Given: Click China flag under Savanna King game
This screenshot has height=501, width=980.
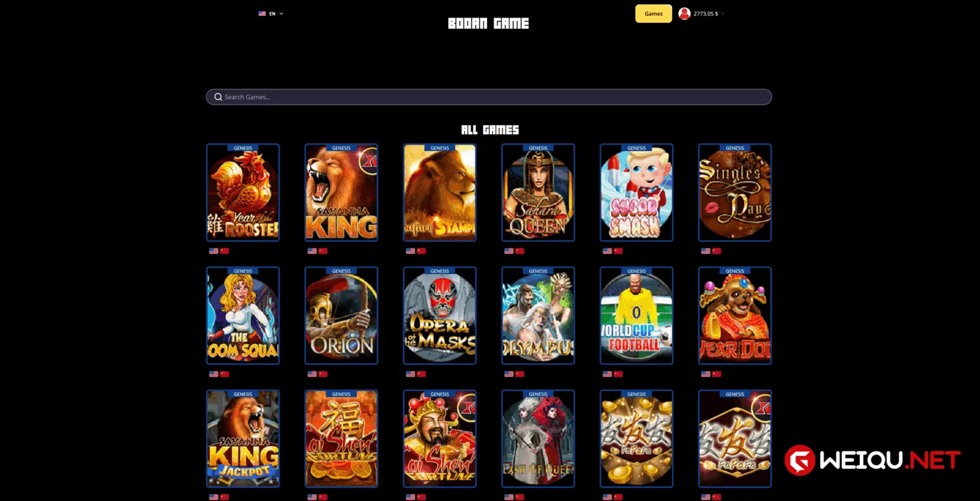Looking at the screenshot, I should 323,251.
